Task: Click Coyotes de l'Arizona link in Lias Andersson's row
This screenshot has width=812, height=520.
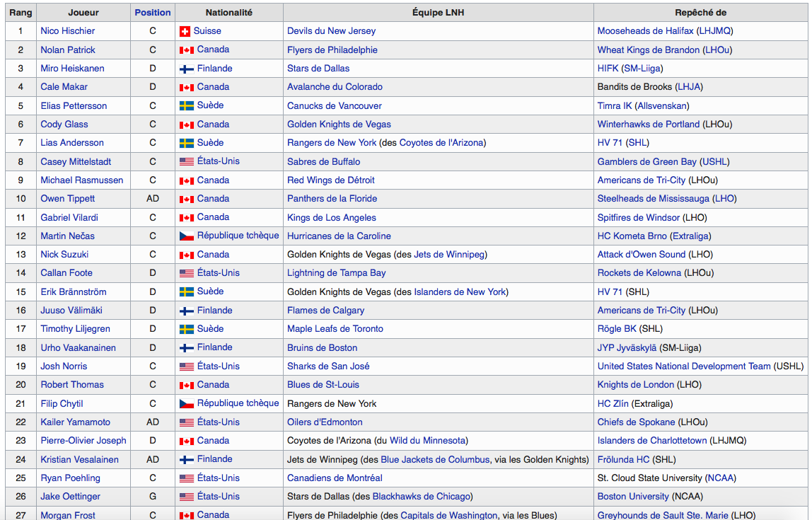Action: [441, 143]
